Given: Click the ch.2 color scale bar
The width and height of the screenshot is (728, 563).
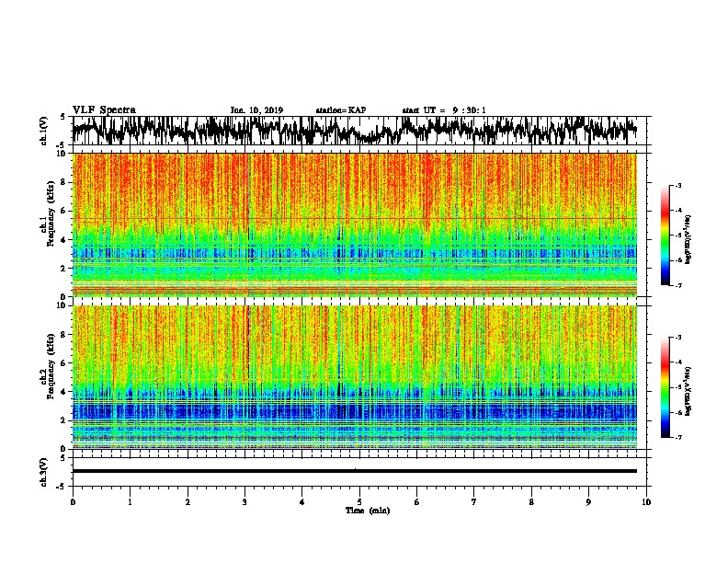Looking at the screenshot, I should (665, 387).
